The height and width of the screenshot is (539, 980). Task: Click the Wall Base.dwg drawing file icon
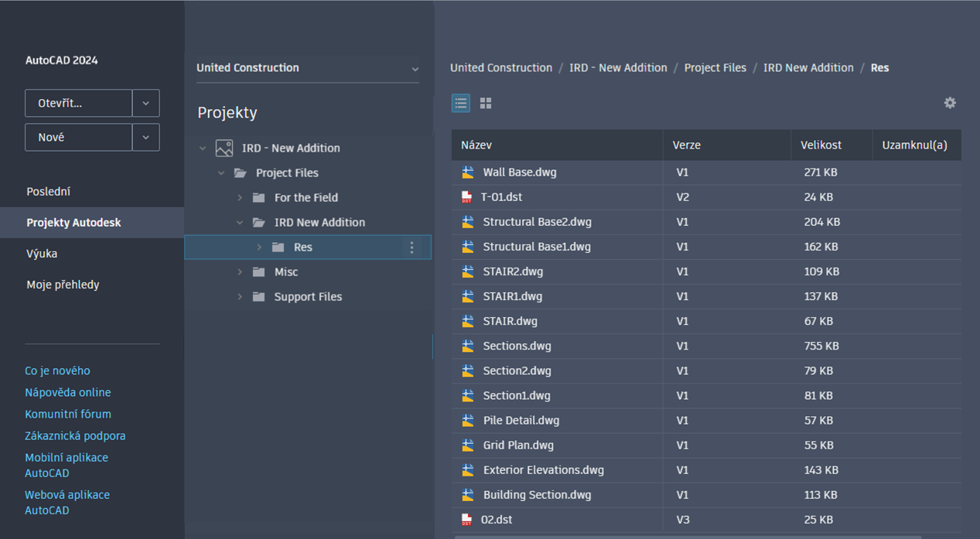[467, 172]
